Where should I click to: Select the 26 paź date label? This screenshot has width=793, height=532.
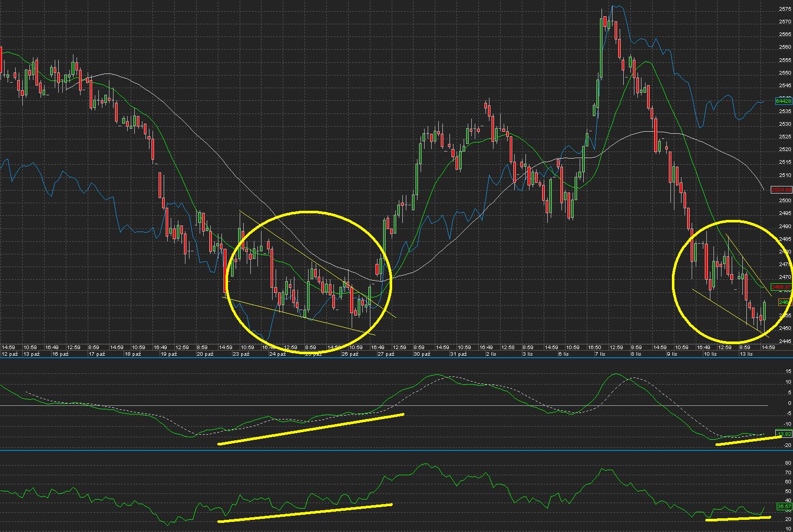click(x=350, y=354)
